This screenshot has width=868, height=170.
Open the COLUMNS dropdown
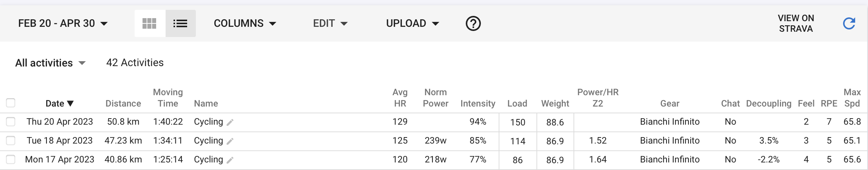[245, 23]
